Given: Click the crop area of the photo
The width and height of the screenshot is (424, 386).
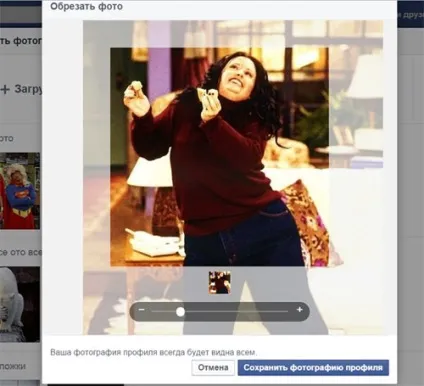Looking at the screenshot, I should (219, 157).
